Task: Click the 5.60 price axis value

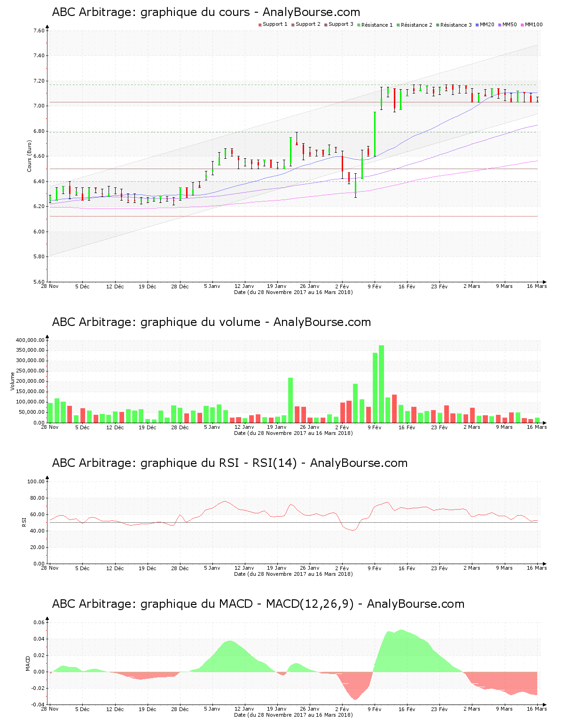Action: (x=39, y=282)
